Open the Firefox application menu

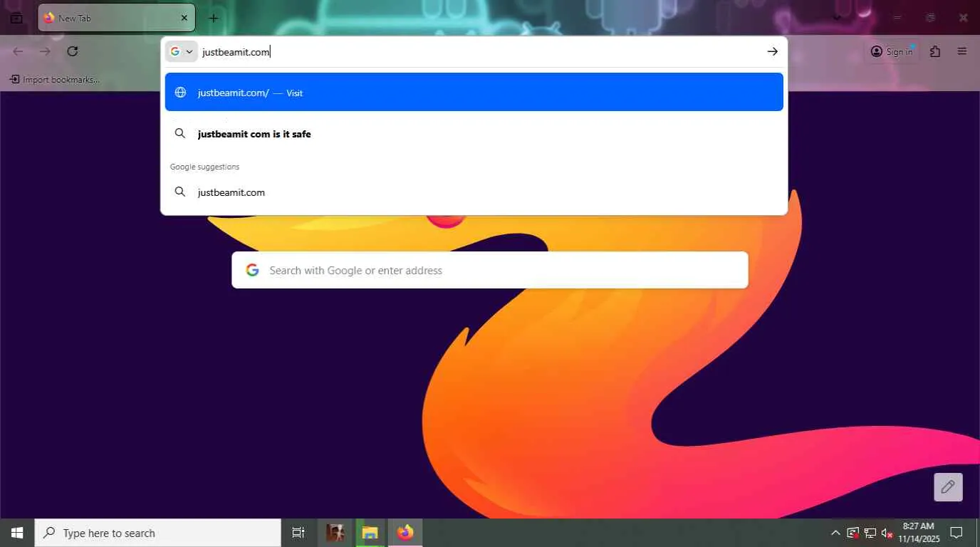(x=962, y=51)
